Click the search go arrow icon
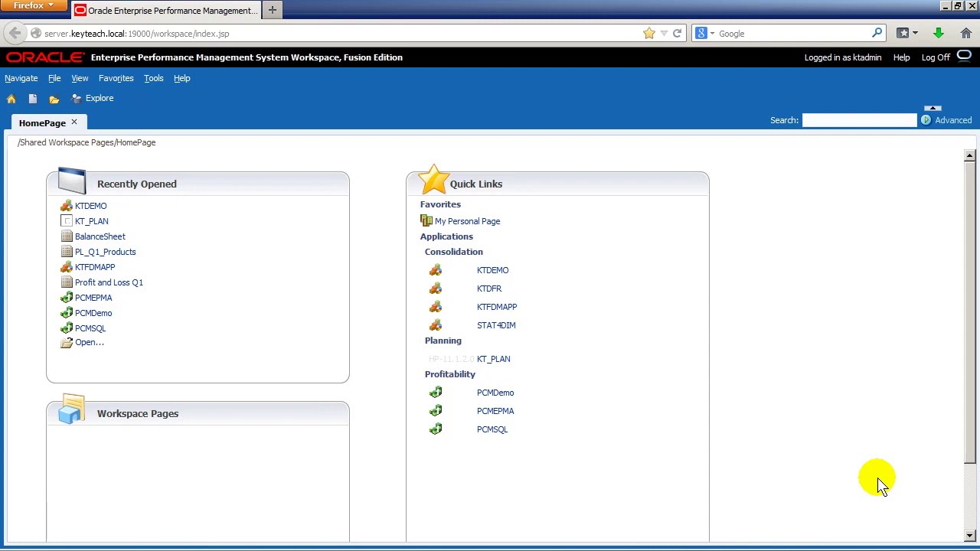 (926, 120)
